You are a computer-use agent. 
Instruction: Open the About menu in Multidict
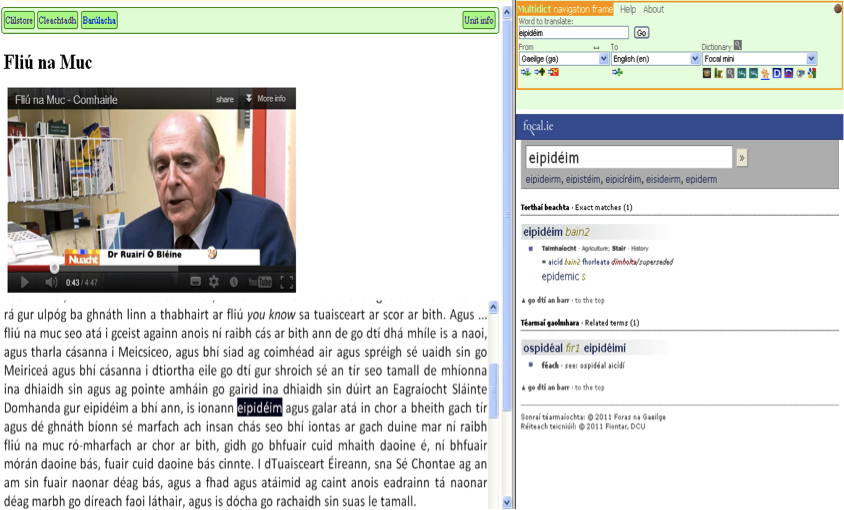(x=653, y=9)
